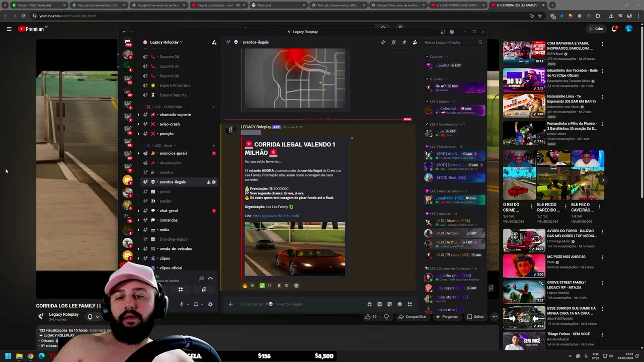The height and width of the screenshot is (362, 644).
Task: Toggle third reaction showing 10
Action: (x=282, y=286)
